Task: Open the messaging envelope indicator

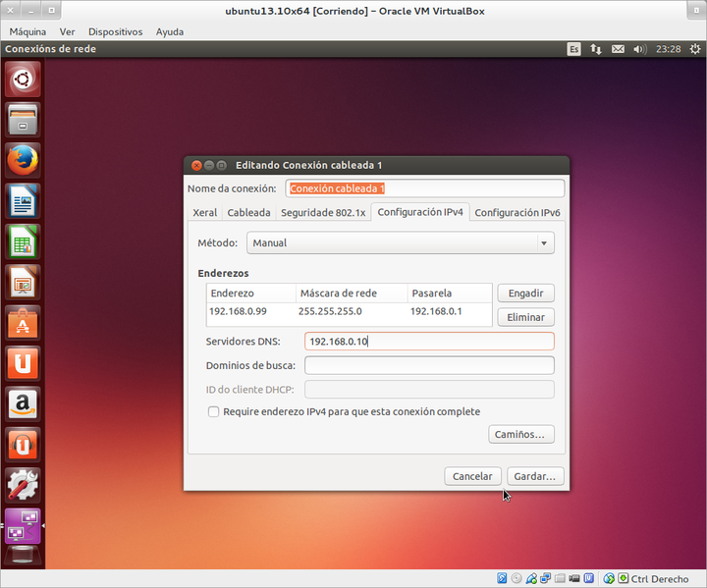Action: pos(618,49)
